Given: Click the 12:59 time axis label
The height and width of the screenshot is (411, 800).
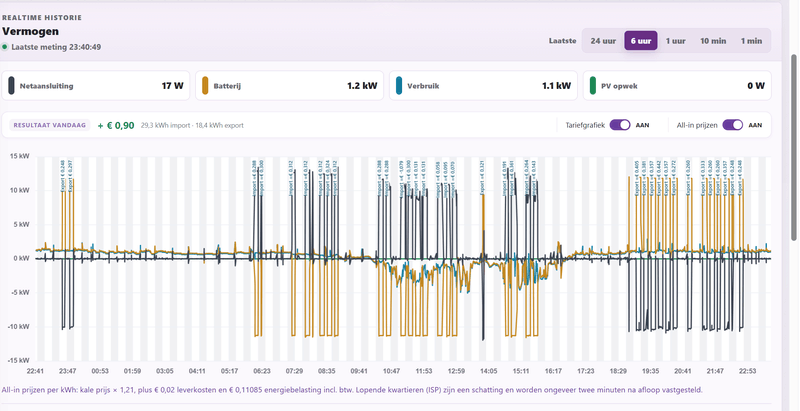Looking at the screenshot, I should tap(456, 371).
